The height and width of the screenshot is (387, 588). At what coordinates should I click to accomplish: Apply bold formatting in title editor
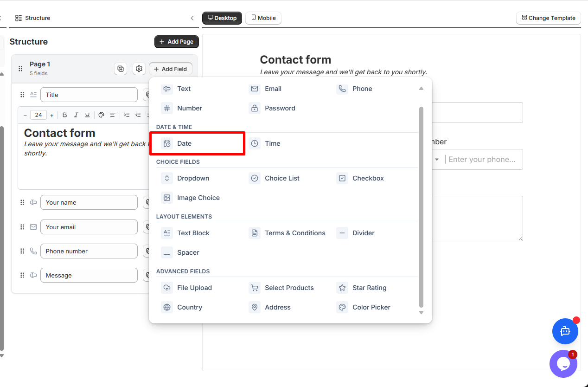click(x=65, y=115)
